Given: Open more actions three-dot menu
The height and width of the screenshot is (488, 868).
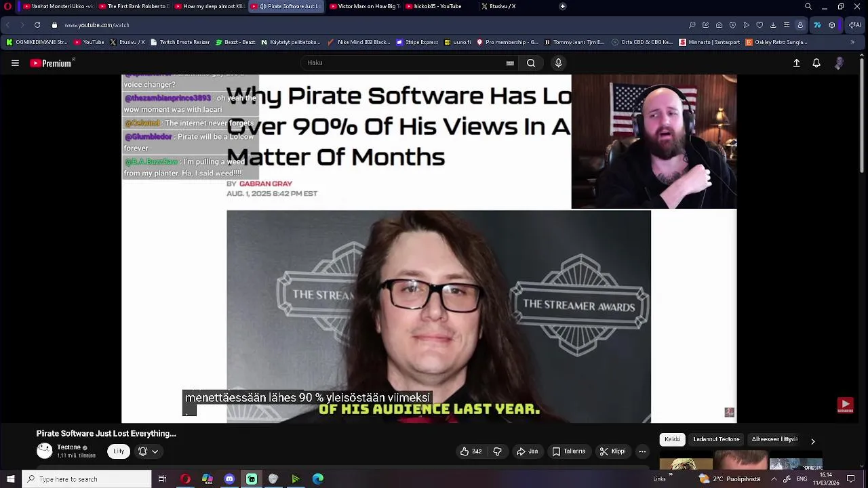Looking at the screenshot, I should 642,451.
